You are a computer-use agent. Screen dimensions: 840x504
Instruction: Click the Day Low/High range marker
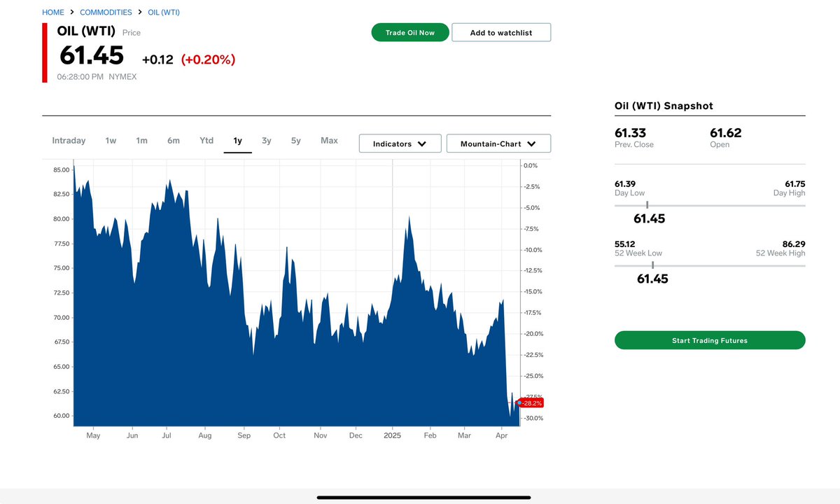click(647, 205)
